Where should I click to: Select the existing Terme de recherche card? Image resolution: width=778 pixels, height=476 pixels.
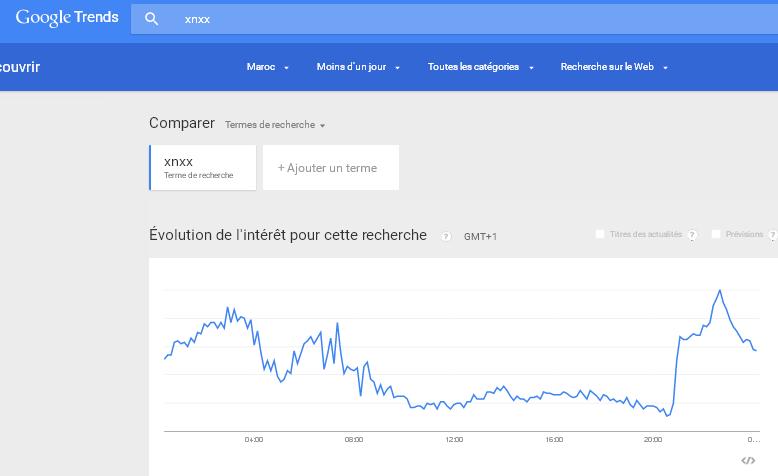click(202, 167)
